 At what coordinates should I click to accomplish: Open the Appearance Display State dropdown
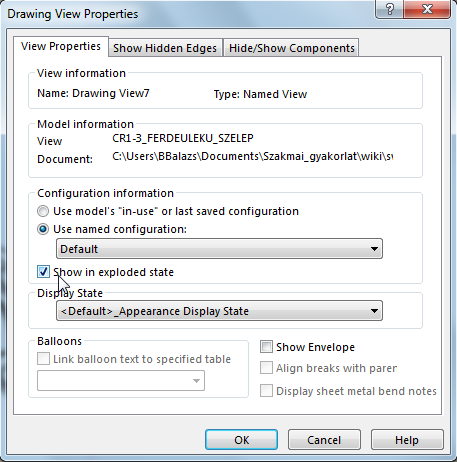219,311
